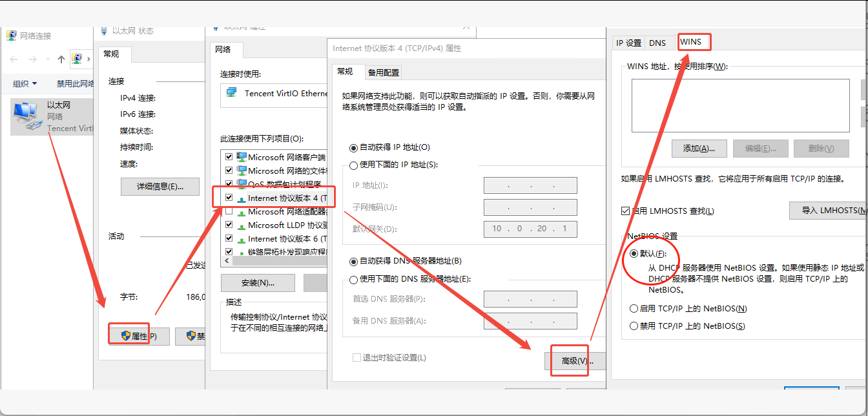
Task: Click the 编辑(E)... button
Action: (760, 149)
